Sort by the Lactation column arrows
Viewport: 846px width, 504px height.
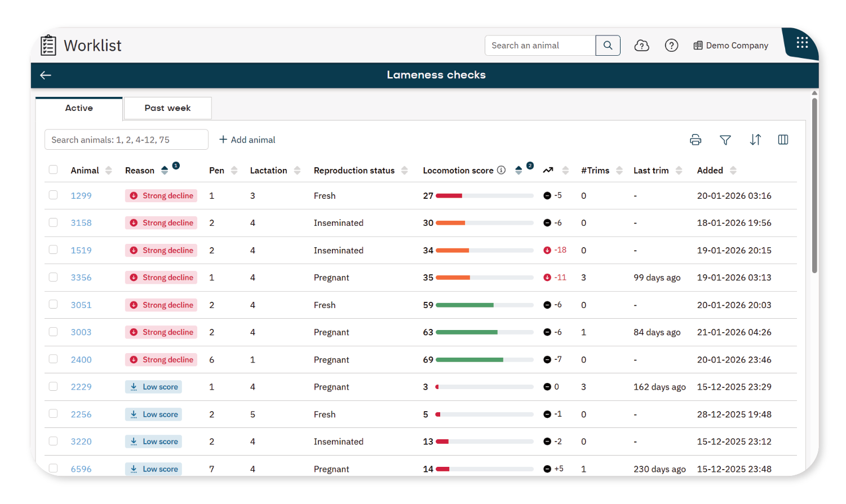pyautogui.click(x=297, y=171)
